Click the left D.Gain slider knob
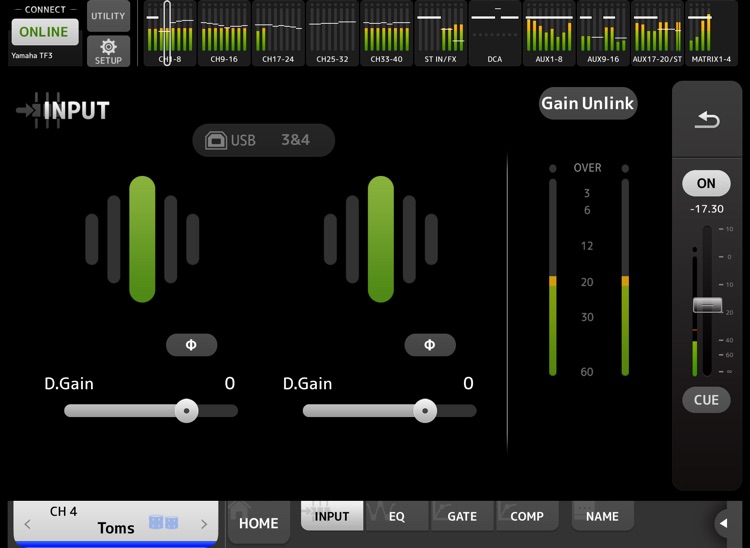 (187, 411)
